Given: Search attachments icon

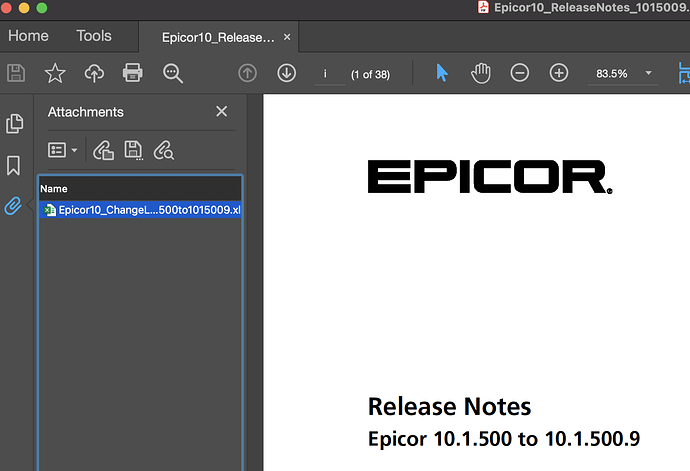Looking at the screenshot, I should pyautogui.click(x=164, y=150).
